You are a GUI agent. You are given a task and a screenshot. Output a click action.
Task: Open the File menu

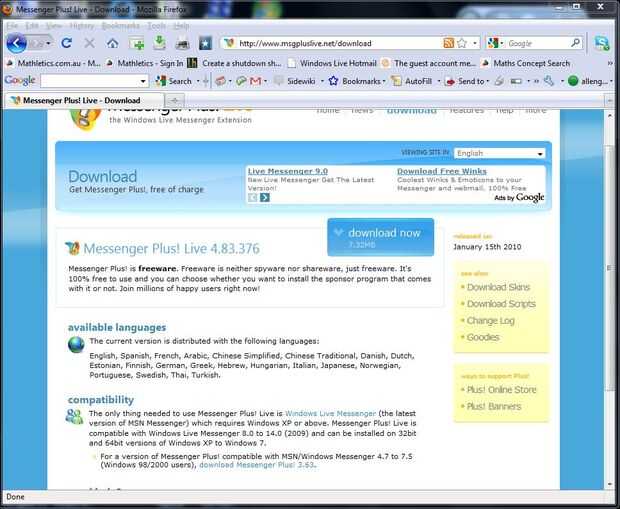(x=12, y=26)
